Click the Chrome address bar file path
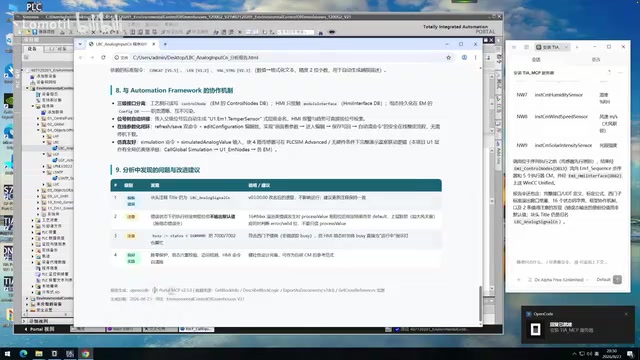The image size is (640, 360). click(x=196, y=58)
